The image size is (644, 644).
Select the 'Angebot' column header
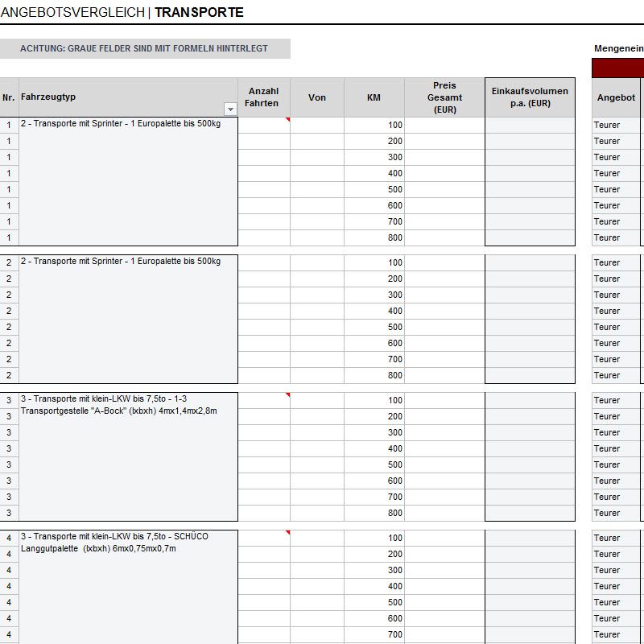click(x=616, y=97)
